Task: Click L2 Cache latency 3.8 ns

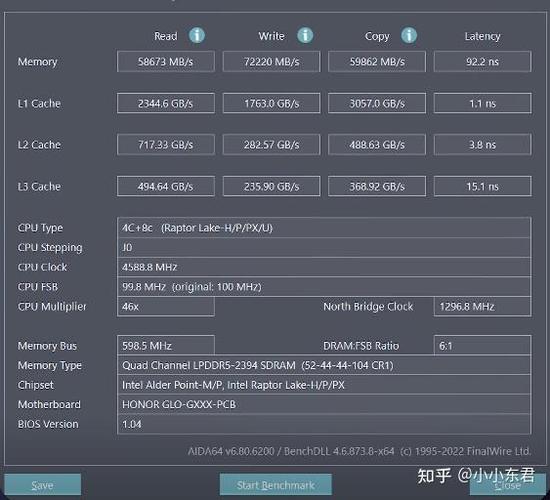Action: click(x=483, y=145)
